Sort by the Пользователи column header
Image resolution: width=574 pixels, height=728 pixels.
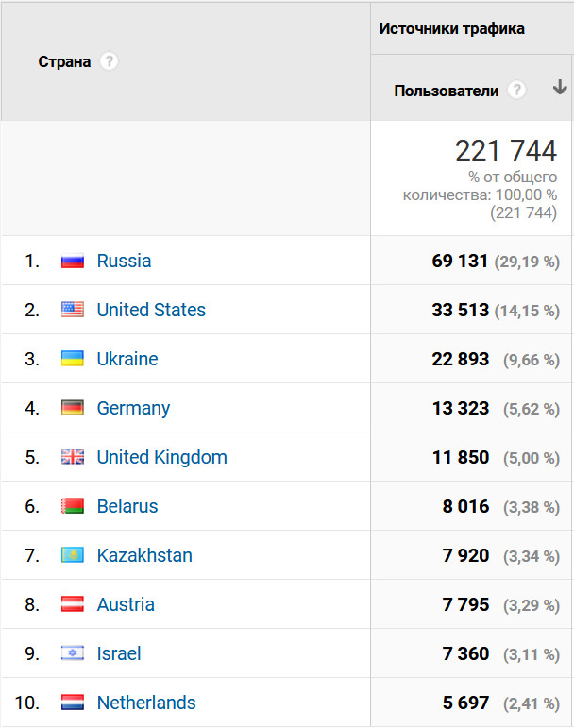[446, 91]
